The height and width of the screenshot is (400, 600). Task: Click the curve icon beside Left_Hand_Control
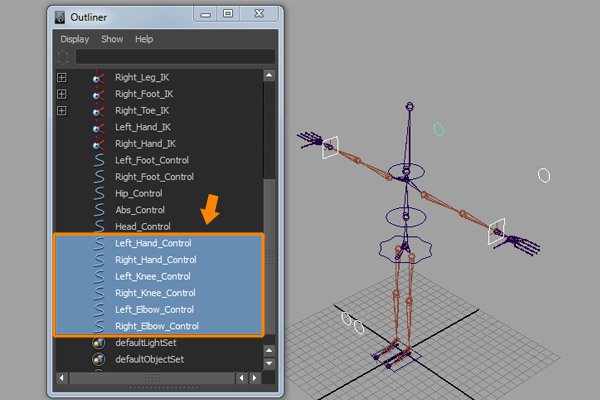pyautogui.click(x=99, y=243)
